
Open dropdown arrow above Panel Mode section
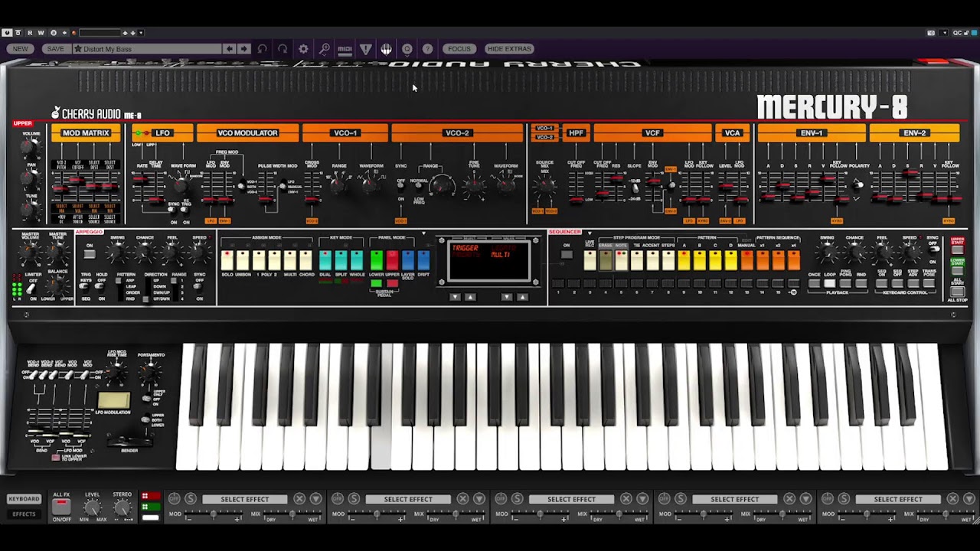[423, 233]
